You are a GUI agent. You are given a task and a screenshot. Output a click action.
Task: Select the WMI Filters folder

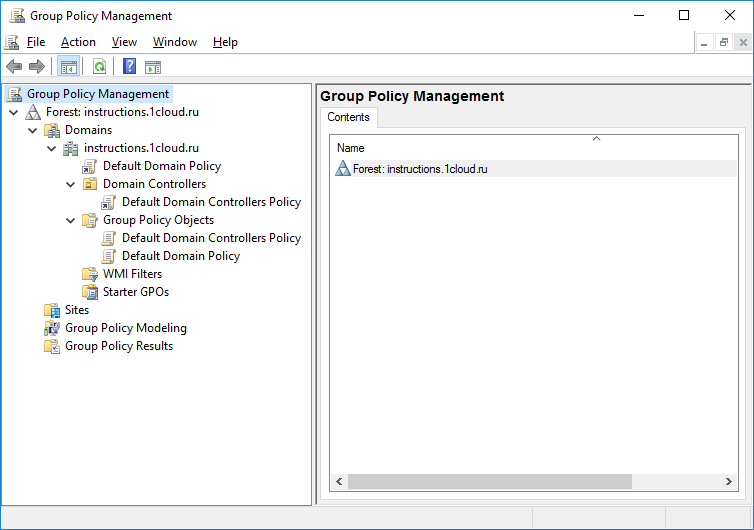[132, 274]
